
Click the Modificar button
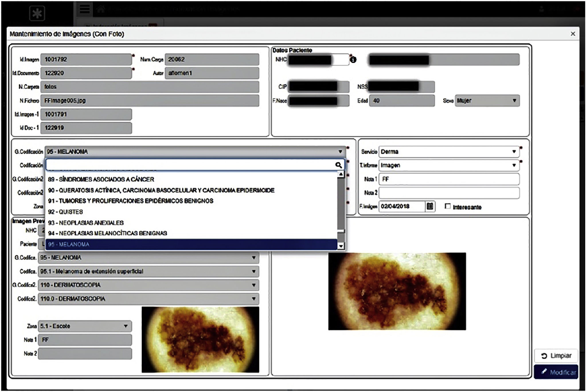(556, 372)
